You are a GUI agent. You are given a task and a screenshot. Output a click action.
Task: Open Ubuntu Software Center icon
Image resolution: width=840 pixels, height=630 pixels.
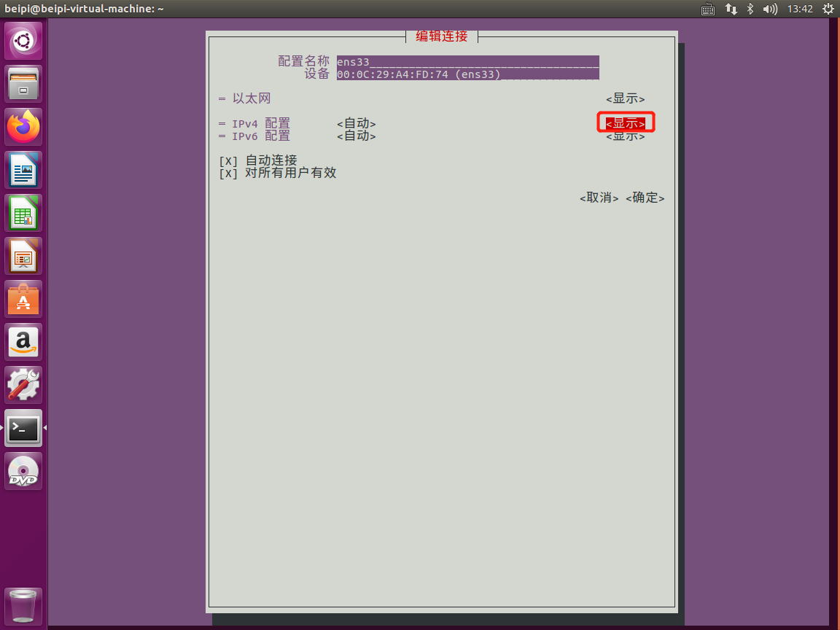[23, 299]
